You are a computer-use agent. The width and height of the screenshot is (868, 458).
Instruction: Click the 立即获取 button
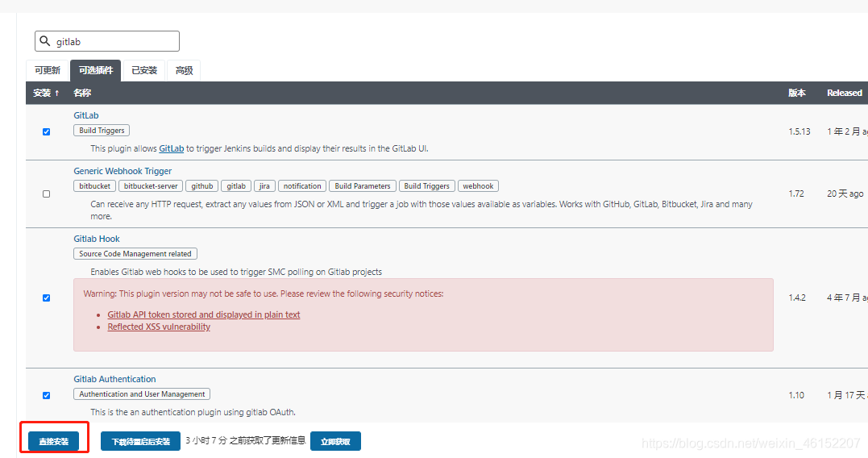pos(335,441)
